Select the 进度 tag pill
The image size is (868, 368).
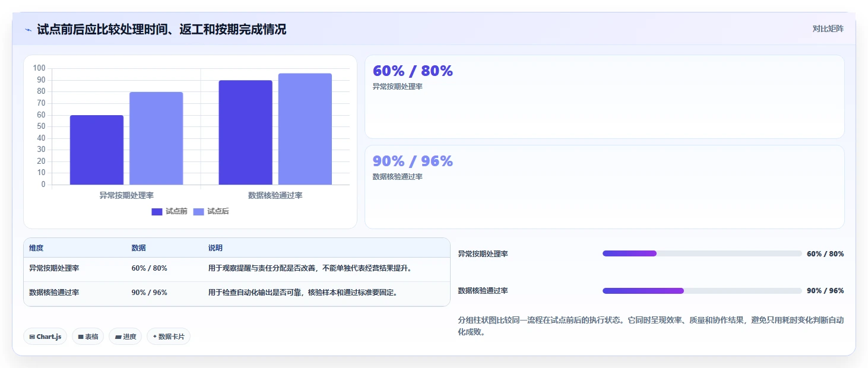click(x=125, y=337)
